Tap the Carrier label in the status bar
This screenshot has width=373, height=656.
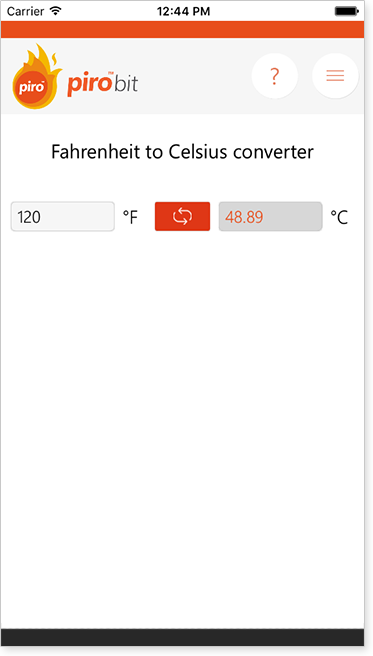[x=26, y=11]
